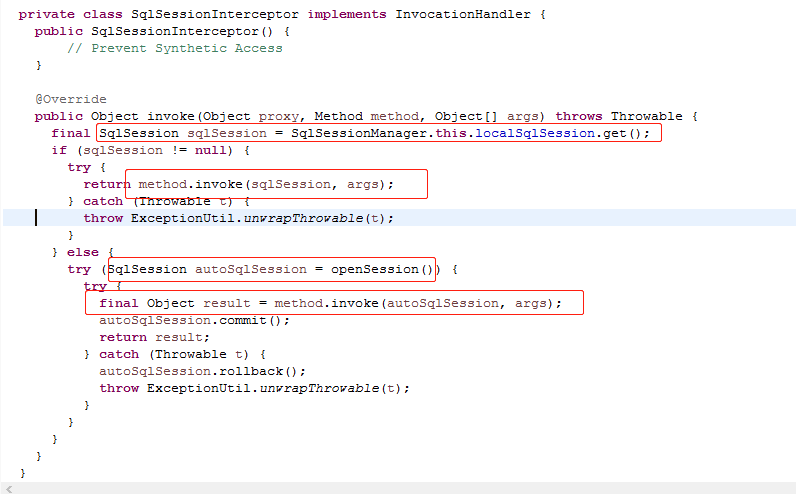Screen dimensions: 796x494
Task: Click the 'Method method' parameter
Action: click(x=368, y=116)
